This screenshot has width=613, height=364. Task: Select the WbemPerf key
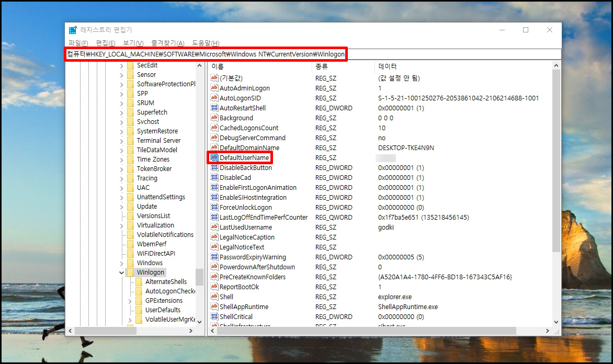point(152,244)
